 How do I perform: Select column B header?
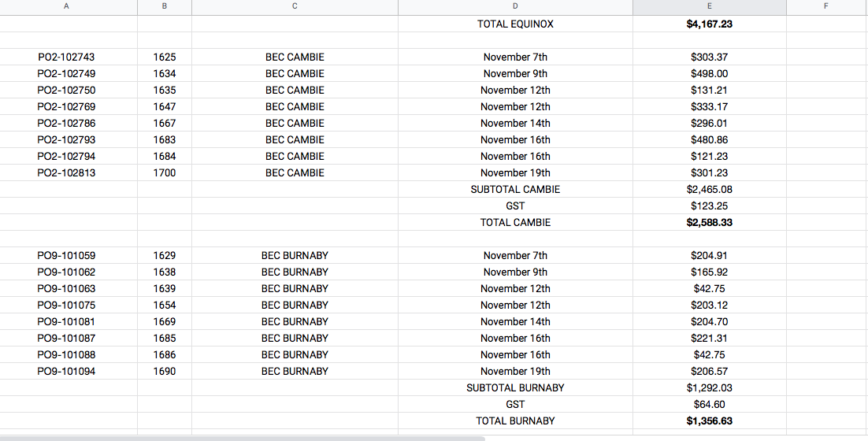(x=165, y=7)
